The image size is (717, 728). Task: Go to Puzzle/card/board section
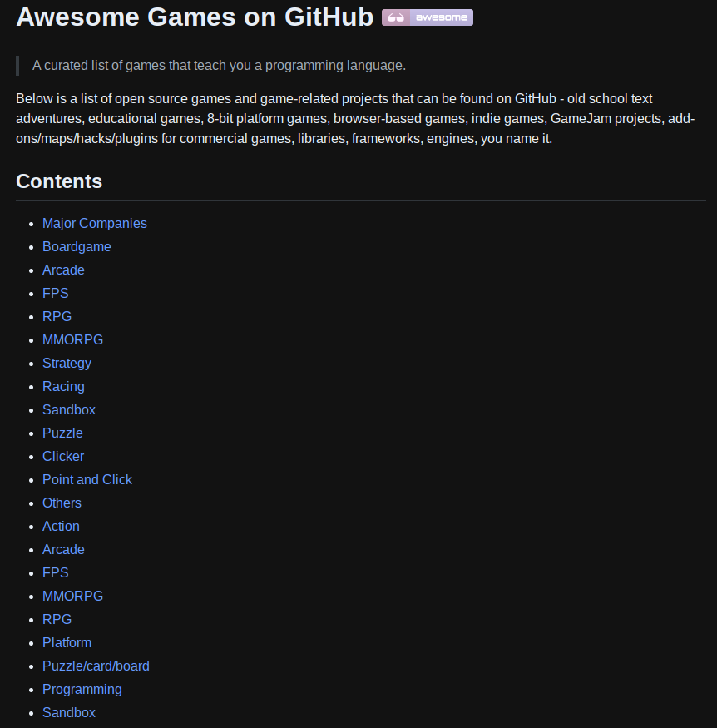(96, 666)
